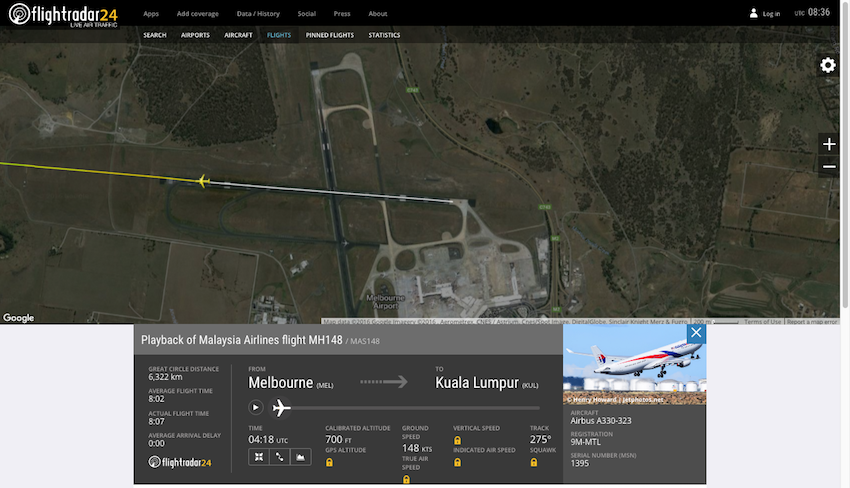Viewport: 850px width, 488px height.
Task: Click Kuala Lumpur destination name
Action: pyautogui.click(x=476, y=383)
